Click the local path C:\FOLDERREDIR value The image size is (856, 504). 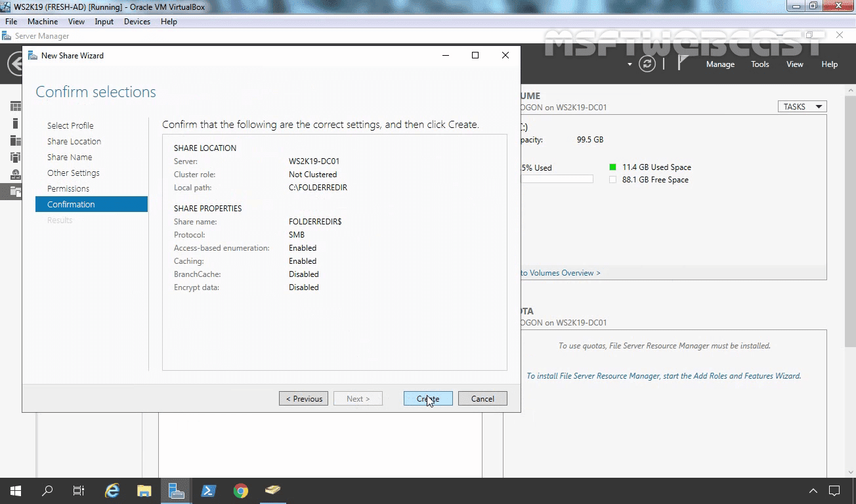318,188
